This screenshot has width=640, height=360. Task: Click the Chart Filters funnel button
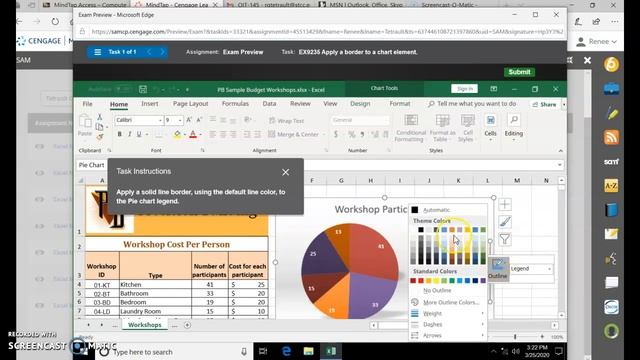505,239
